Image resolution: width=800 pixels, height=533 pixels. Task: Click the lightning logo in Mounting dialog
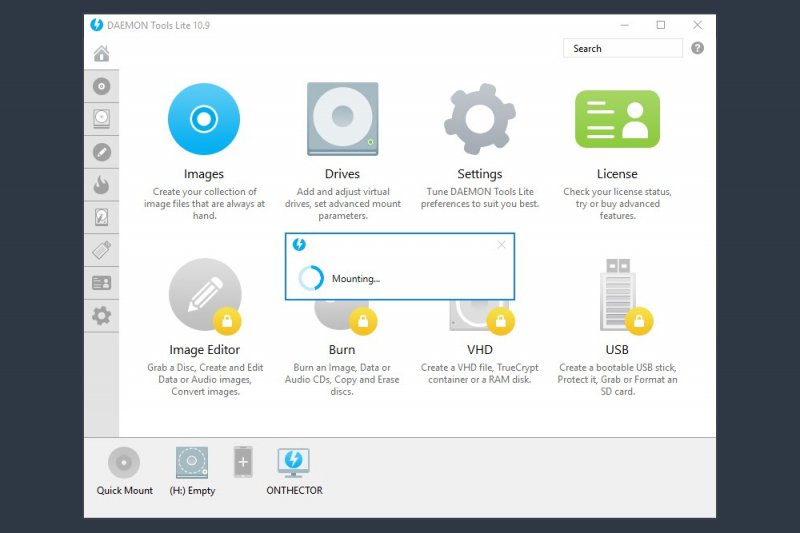(299, 245)
